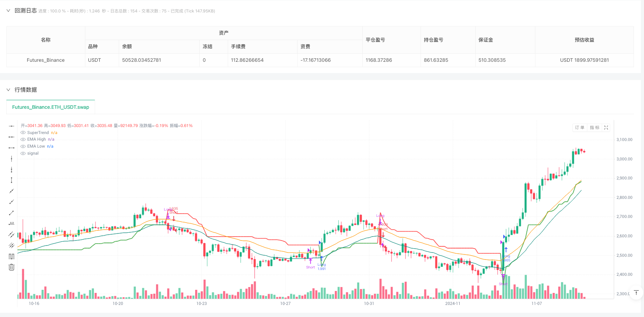Select the horizontal ray line drawing tool
Screen dimensions: 644x317
(x=12, y=137)
